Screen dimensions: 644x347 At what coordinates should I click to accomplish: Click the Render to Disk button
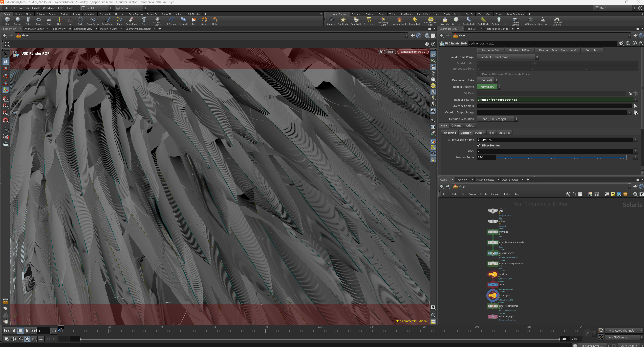(490, 50)
